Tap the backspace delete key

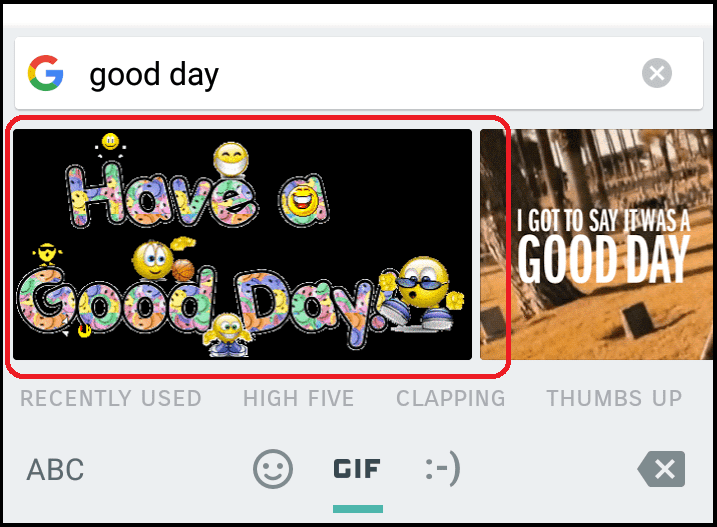[x=661, y=469]
